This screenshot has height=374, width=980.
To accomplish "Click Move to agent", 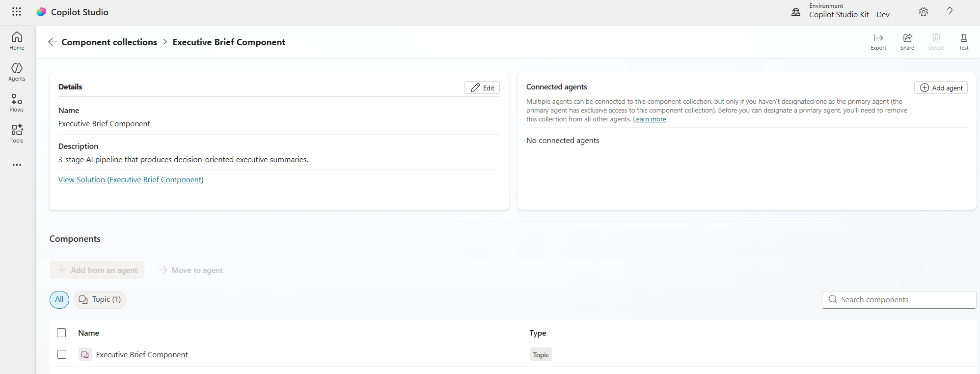I will point(191,270).
